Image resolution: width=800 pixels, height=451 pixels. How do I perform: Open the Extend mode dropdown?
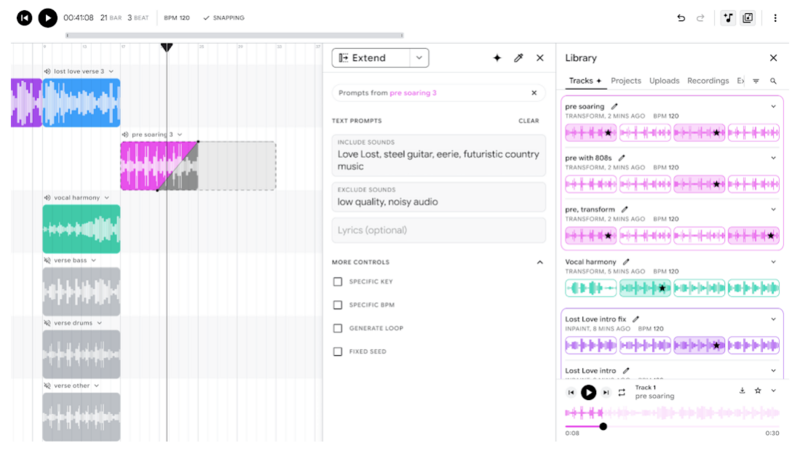[x=420, y=58]
